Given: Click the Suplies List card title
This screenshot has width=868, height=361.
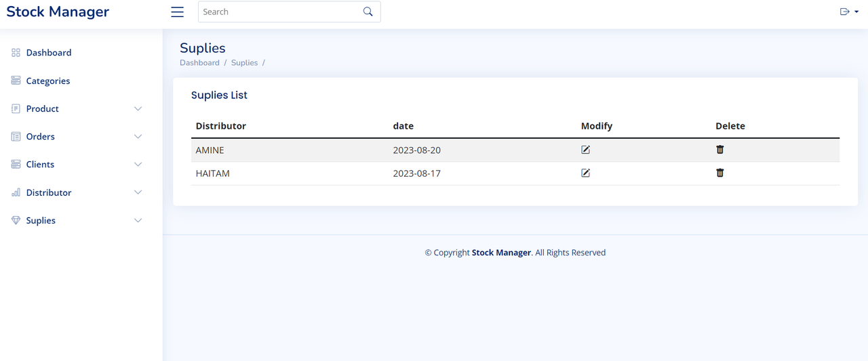Looking at the screenshot, I should [219, 95].
